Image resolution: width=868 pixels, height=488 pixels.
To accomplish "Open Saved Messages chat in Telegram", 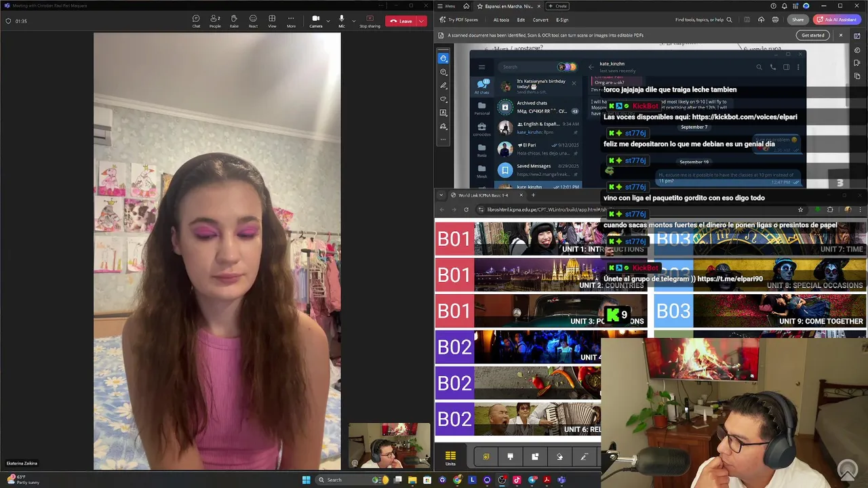I will [538, 169].
